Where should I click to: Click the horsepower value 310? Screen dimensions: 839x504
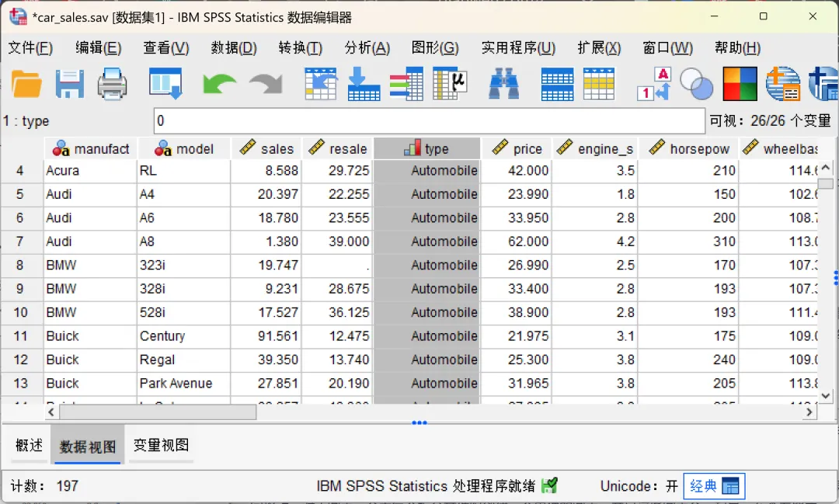[688, 242]
